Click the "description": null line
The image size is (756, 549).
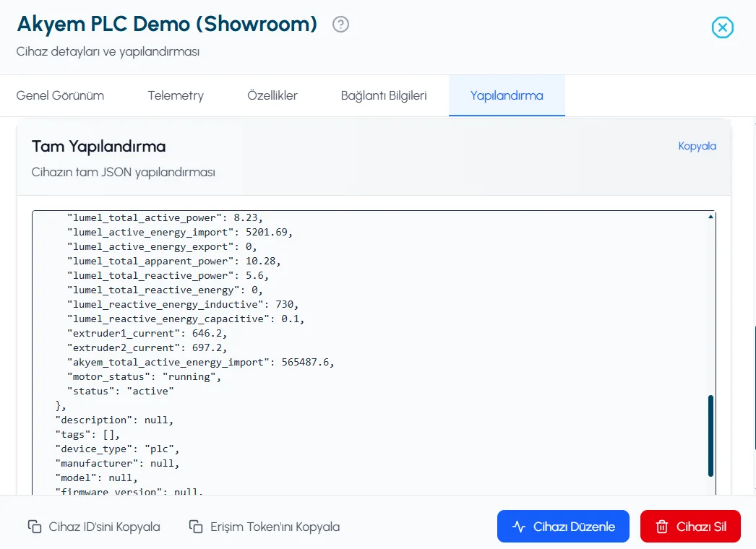click(x=114, y=420)
